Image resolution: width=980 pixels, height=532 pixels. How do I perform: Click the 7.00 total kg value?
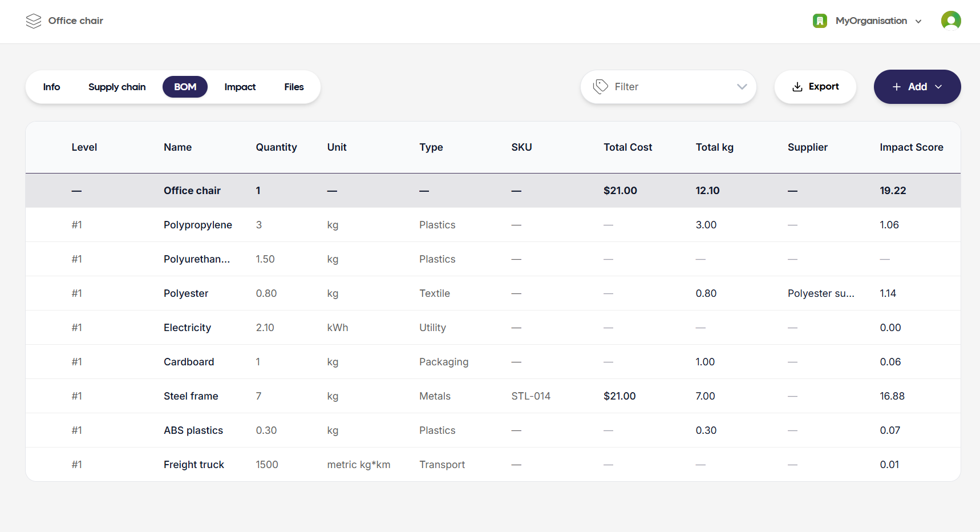[x=705, y=396]
